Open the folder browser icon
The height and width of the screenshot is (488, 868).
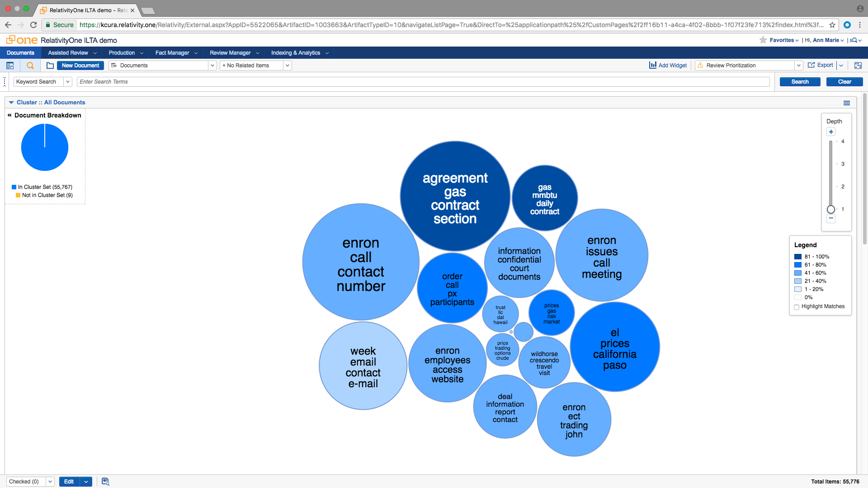point(50,66)
